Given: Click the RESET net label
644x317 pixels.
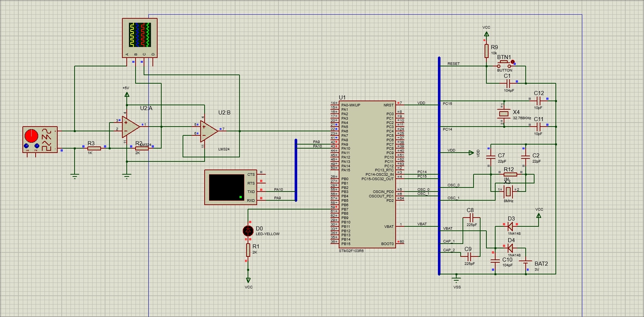Looking at the screenshot, I should pyautogui.click(x=453, y=64).
